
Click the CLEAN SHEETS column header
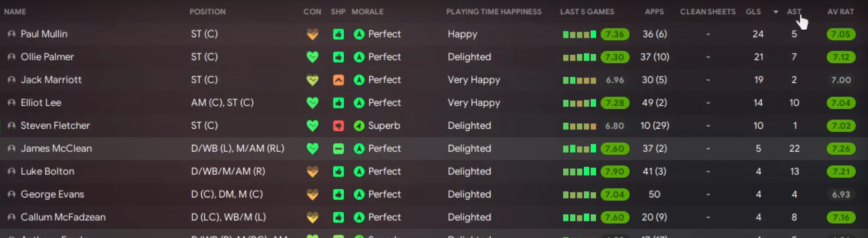coord(708,12)
